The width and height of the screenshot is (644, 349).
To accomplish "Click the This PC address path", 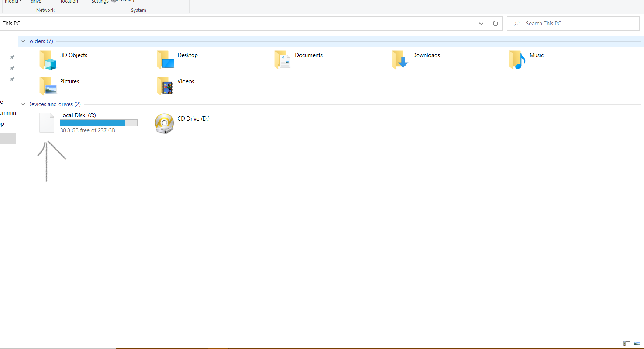I will [11, 24].
